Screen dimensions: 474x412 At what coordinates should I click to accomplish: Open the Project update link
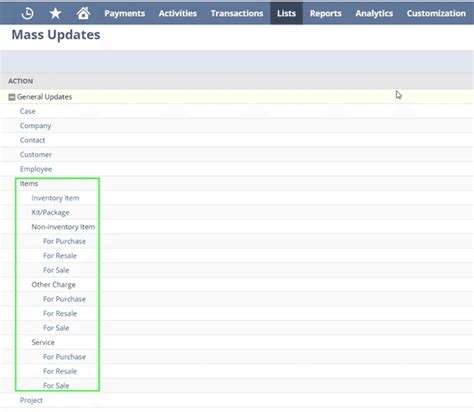click(31, 400)
